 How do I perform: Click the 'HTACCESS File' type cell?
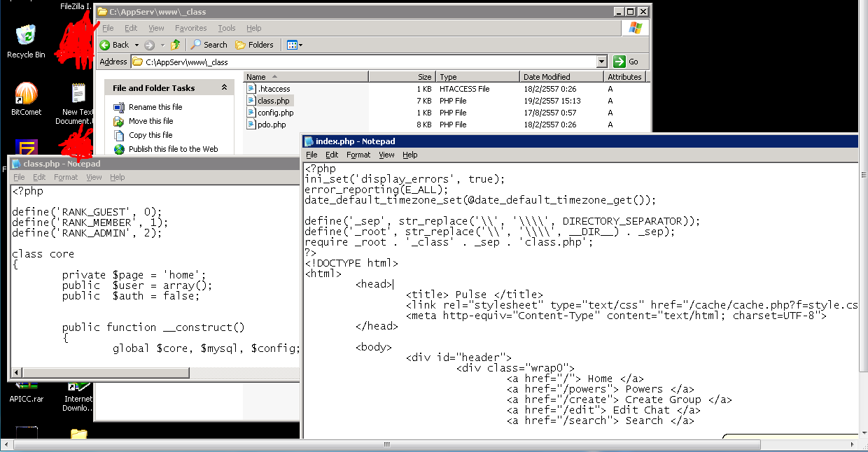click(464, 89)
